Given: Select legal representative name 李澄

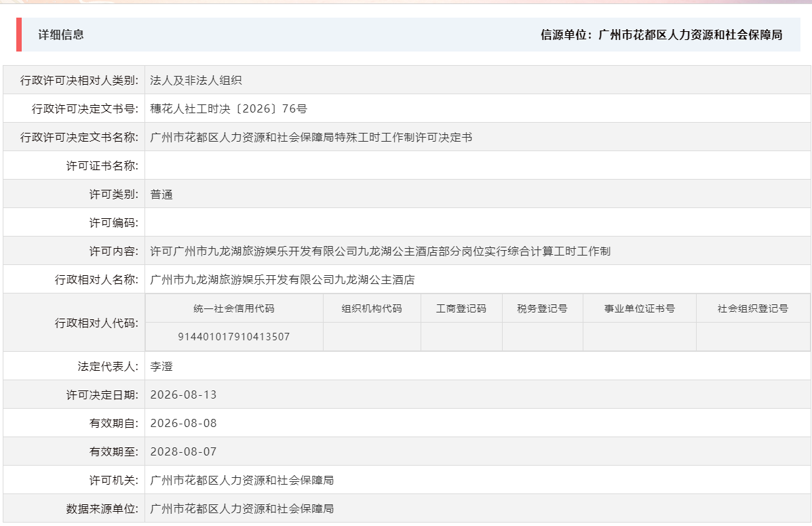Looking at the screenshot, I should point(161,366).
